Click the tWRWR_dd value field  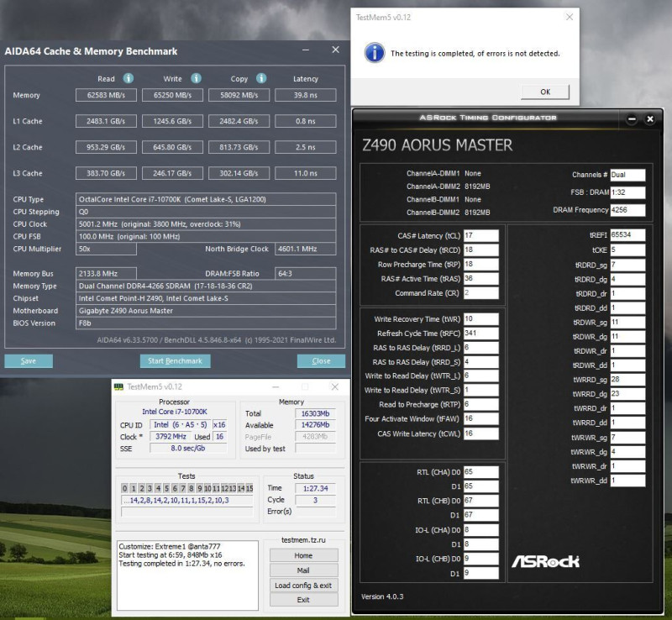tap(627, 481)
